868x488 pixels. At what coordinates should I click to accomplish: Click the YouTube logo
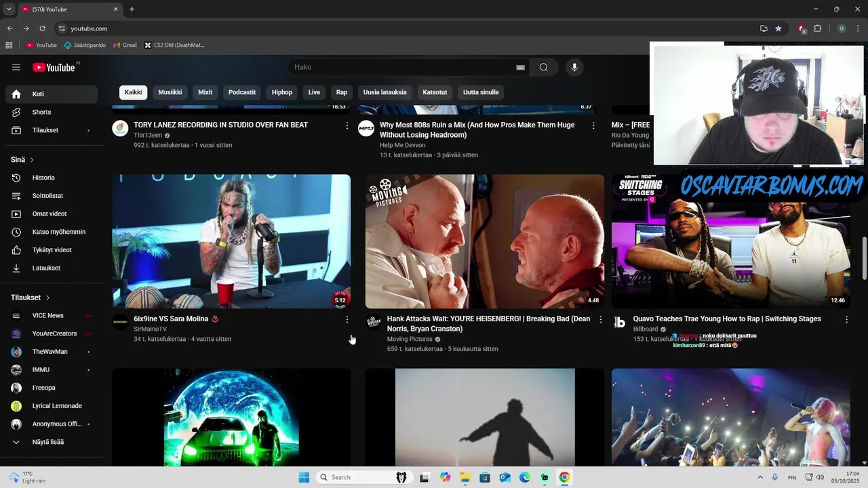pos(54,67)
